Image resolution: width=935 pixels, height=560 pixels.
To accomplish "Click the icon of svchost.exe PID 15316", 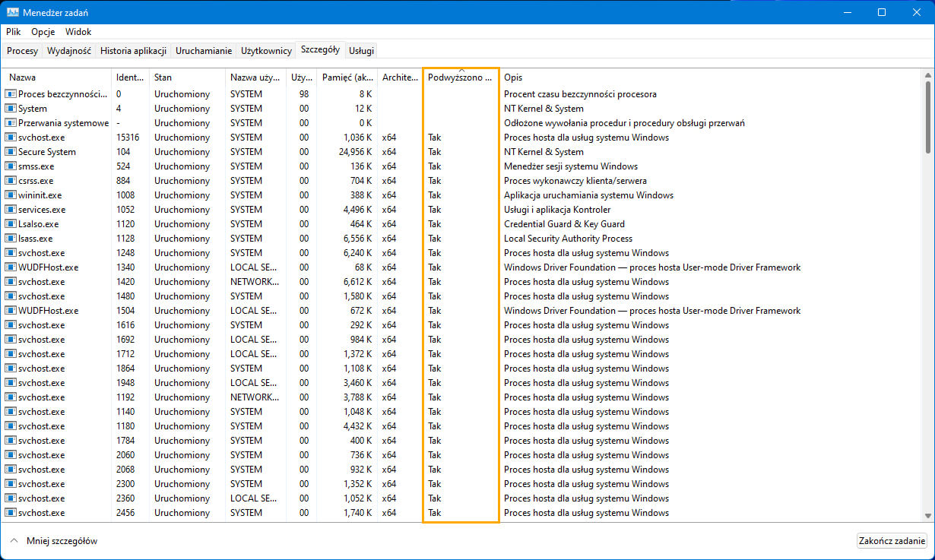I will 11,138.
